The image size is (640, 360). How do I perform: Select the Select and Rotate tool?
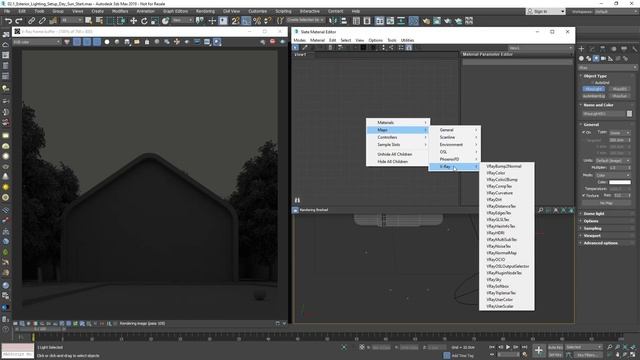[x=144, y=21]
